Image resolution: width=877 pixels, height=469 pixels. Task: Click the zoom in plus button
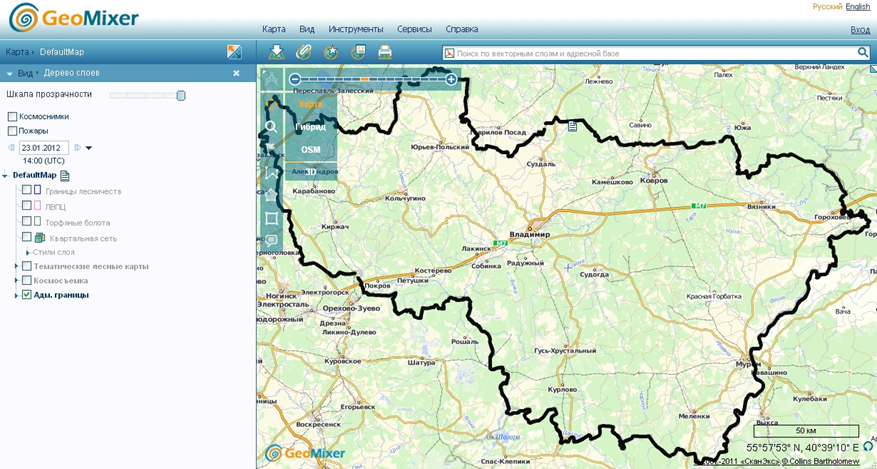tap(452, 79)
